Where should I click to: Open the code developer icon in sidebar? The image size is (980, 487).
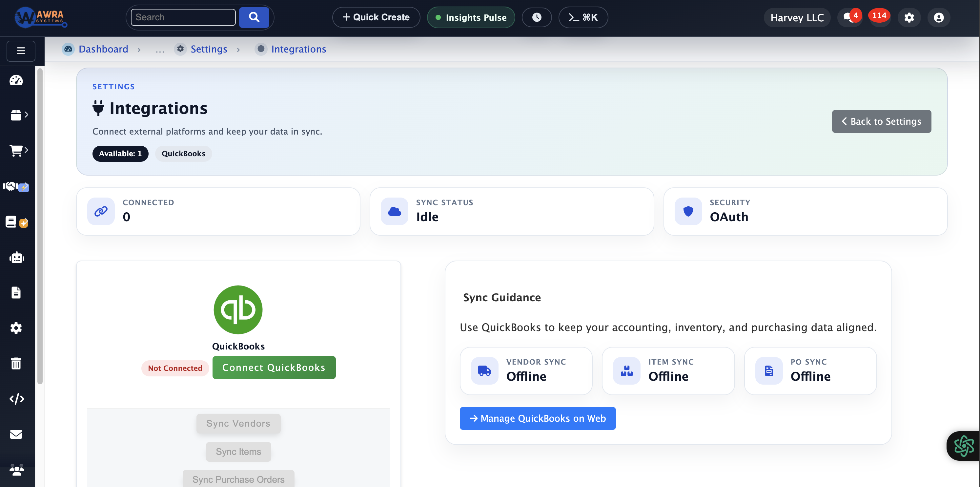tap(16, 399)
